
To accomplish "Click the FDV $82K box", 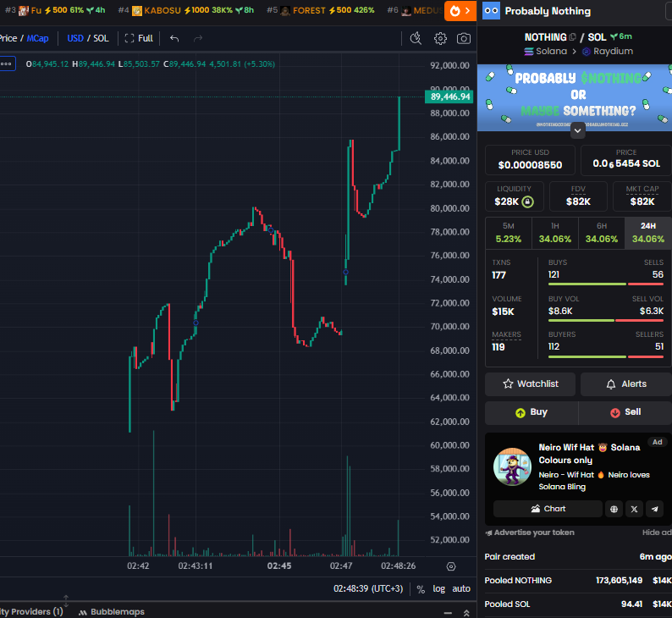I will [578, 196].
